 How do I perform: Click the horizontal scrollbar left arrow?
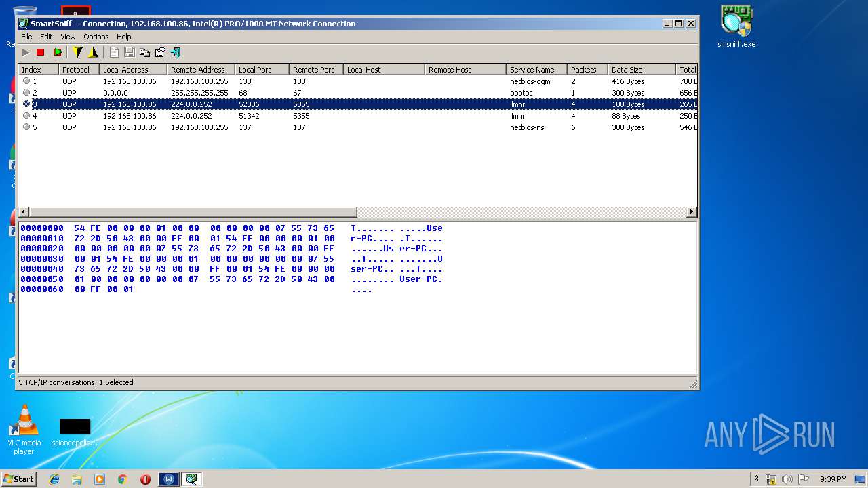click(24, 212)
